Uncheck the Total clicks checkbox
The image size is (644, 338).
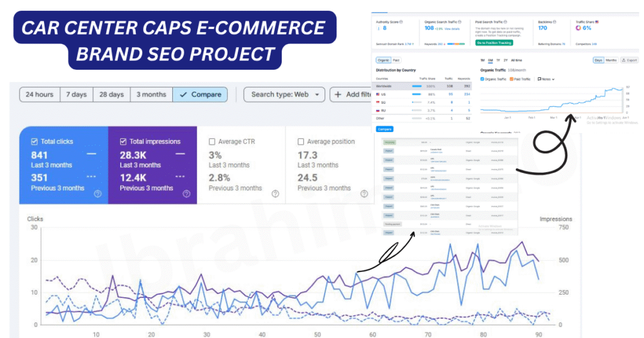coord(35,142)
